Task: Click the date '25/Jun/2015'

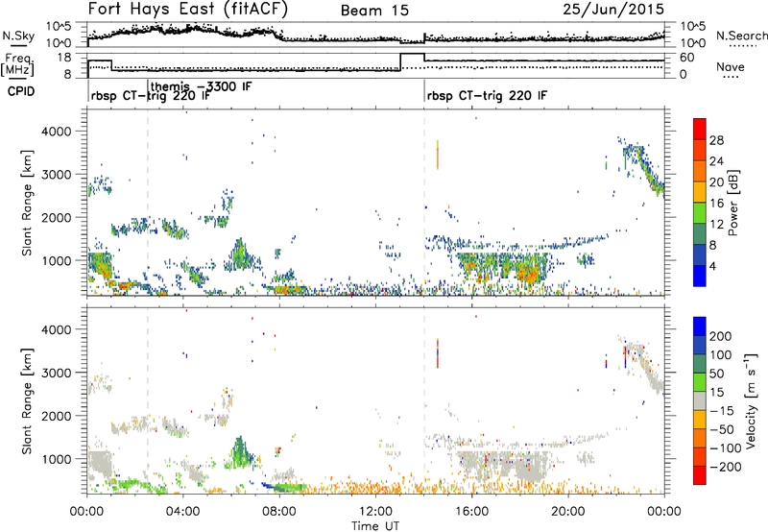Action: coord(613,10)
